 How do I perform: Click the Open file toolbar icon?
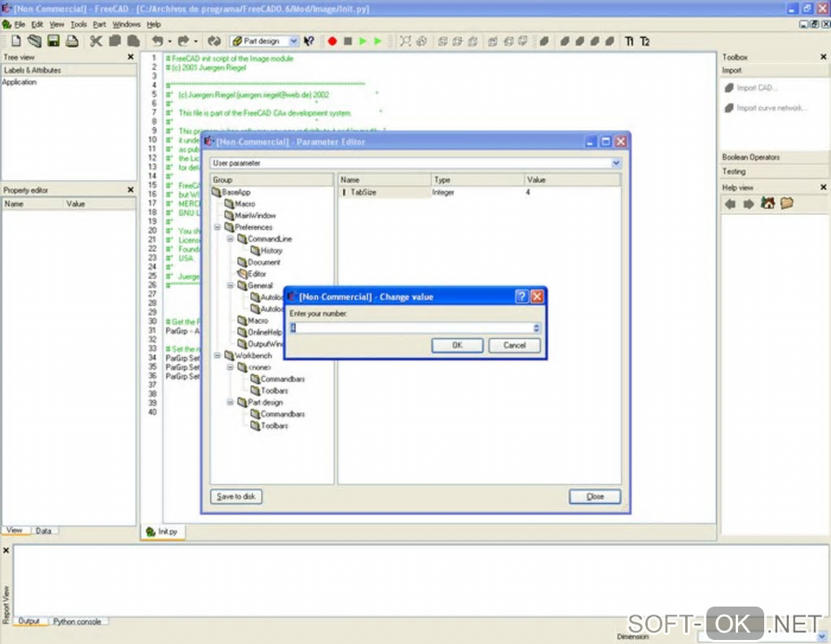34,41
